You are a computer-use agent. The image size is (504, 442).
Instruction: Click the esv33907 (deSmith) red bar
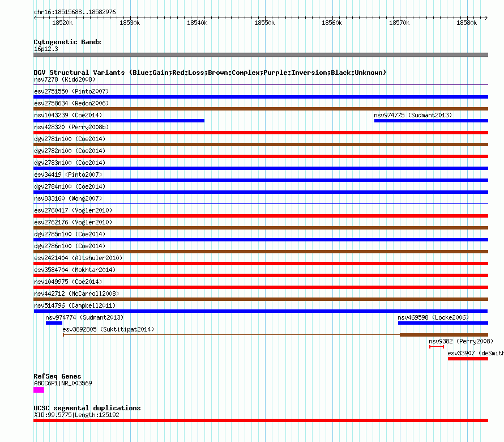tap(468, 359)
